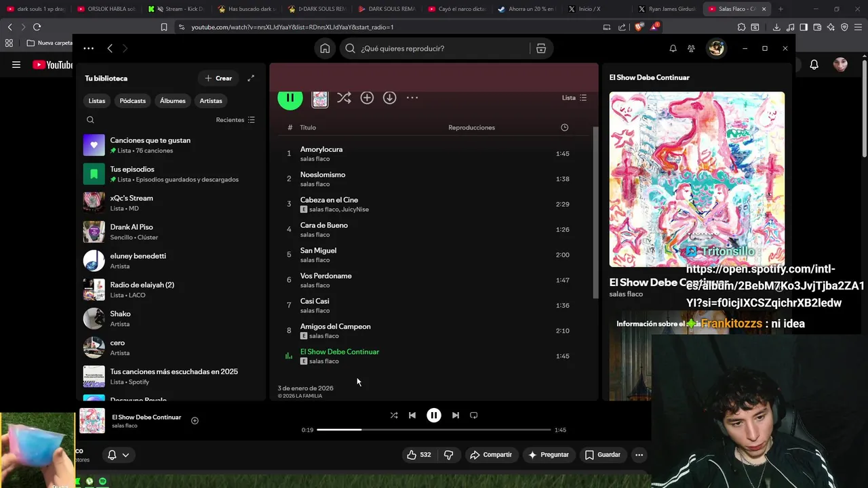Open now playing album thumbnail
This screenshot has height=488, width=868.
92,421
